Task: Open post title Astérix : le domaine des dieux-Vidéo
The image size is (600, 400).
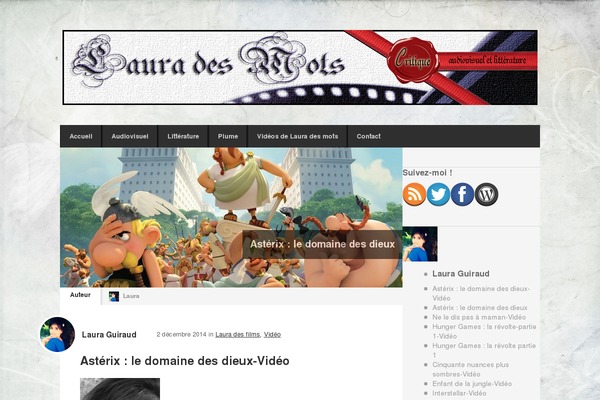Action: point(184,361)
